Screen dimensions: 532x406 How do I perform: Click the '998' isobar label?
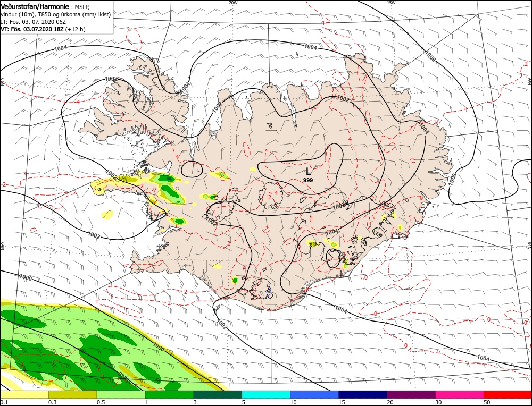122,375
